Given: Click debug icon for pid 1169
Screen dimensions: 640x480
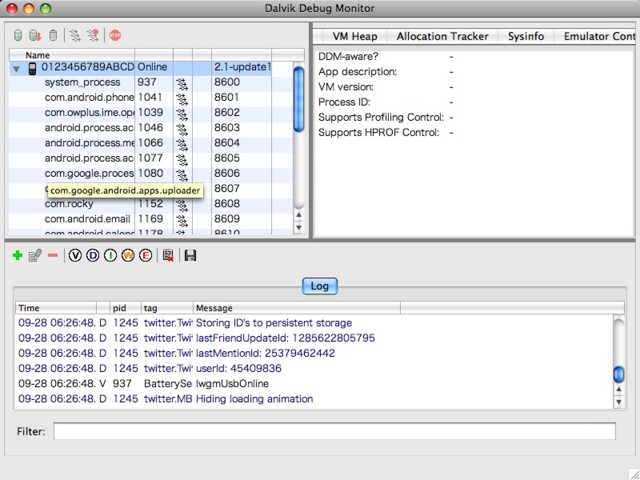Looking at the screenshot, I should pos(182,220).
